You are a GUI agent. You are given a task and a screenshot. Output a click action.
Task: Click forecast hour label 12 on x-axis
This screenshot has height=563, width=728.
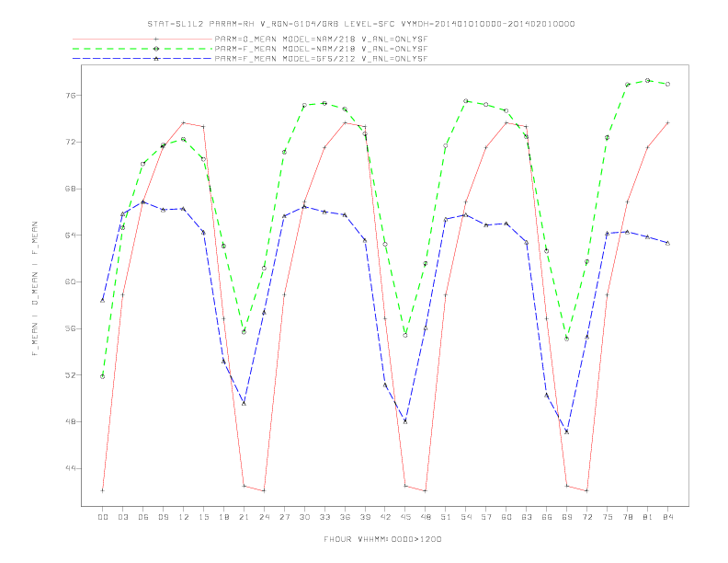point(184,517)
